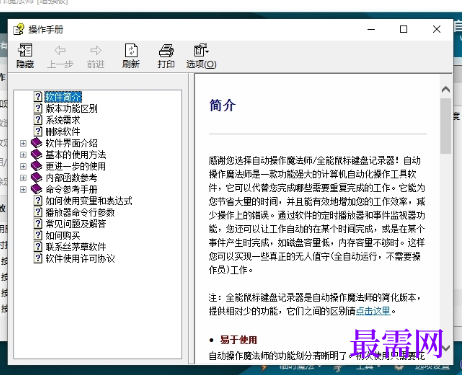Click the question icon beside 如何使用变量和表达式

tap(38, 201)
